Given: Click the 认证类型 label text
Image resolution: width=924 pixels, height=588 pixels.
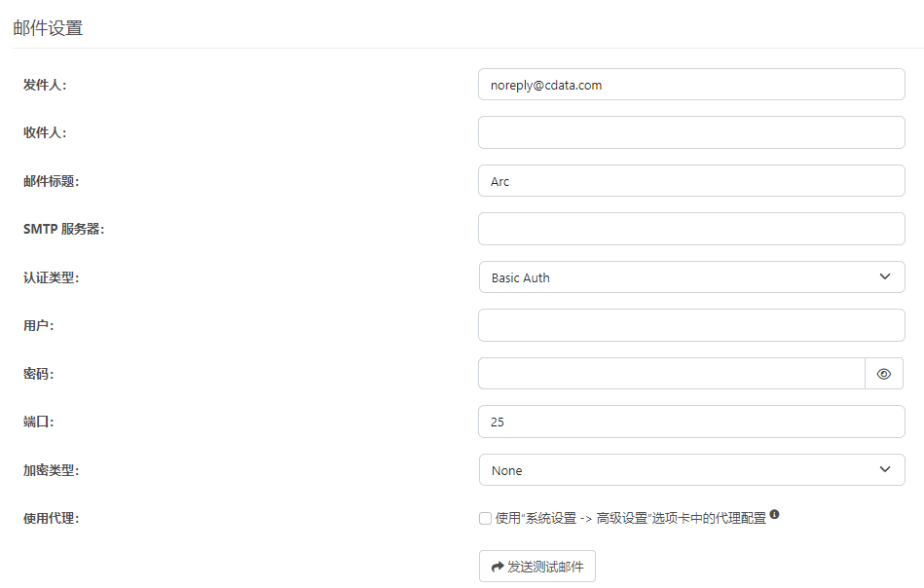Looking at the screenshot, I should pos(51,277).
